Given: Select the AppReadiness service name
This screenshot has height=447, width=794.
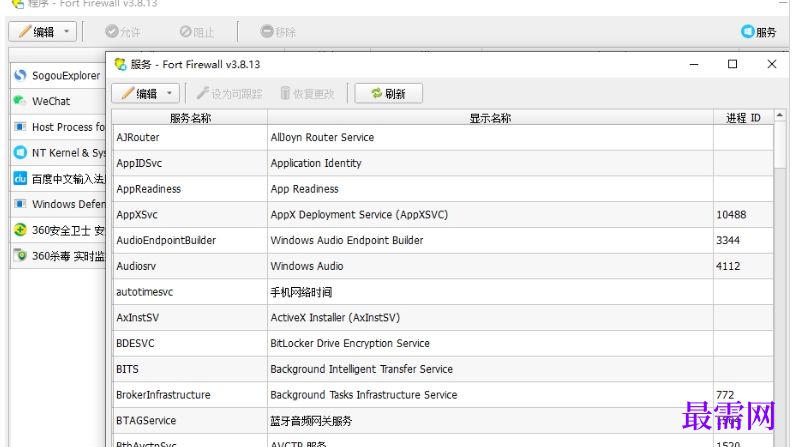Looking at the screenshot, I should click(x=148, y=189).
